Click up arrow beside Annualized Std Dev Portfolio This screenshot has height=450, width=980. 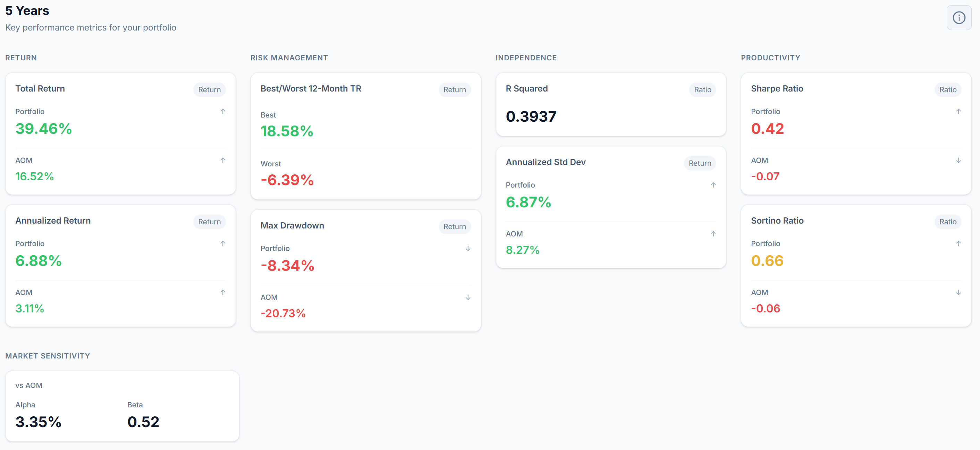[713, 185]
